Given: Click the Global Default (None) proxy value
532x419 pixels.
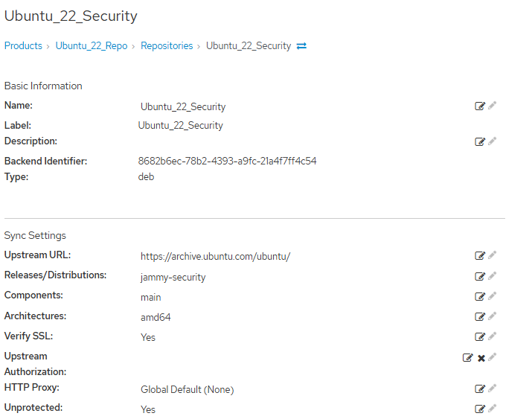Looking at the screenshot, I should (188, 389).
